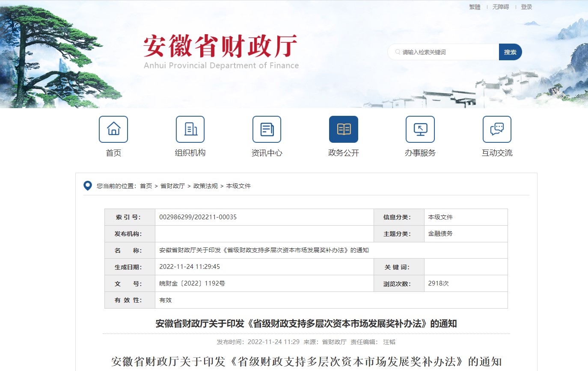
Task: Click the home (首页) house icon
Action: pyautogui.click(x=113, y=129)
